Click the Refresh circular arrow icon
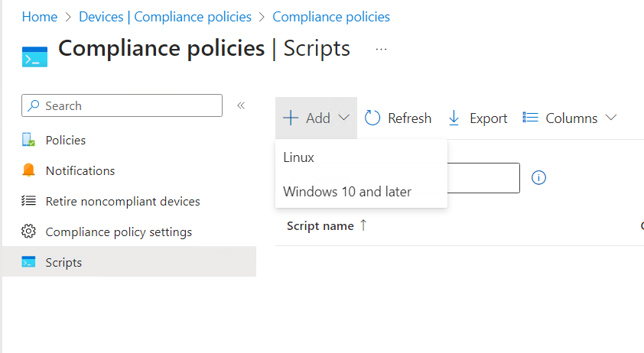644x353 pixels. (372, 118)
